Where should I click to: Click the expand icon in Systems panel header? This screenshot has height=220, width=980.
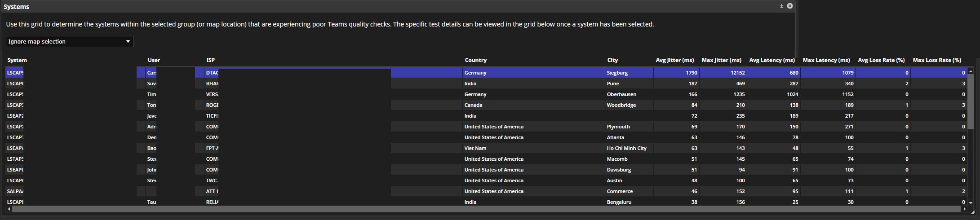pyautogui.click(x=789, y=6)
